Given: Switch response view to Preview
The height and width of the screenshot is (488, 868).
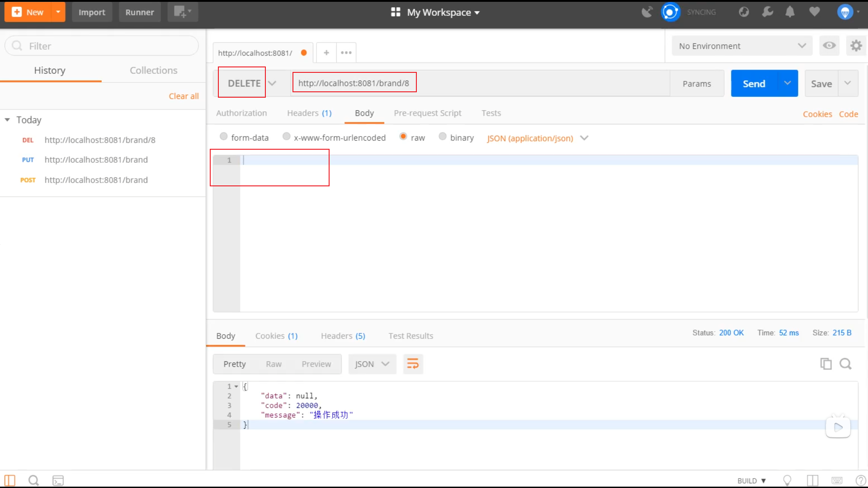Looking at the screenshot, I should 316,364.
